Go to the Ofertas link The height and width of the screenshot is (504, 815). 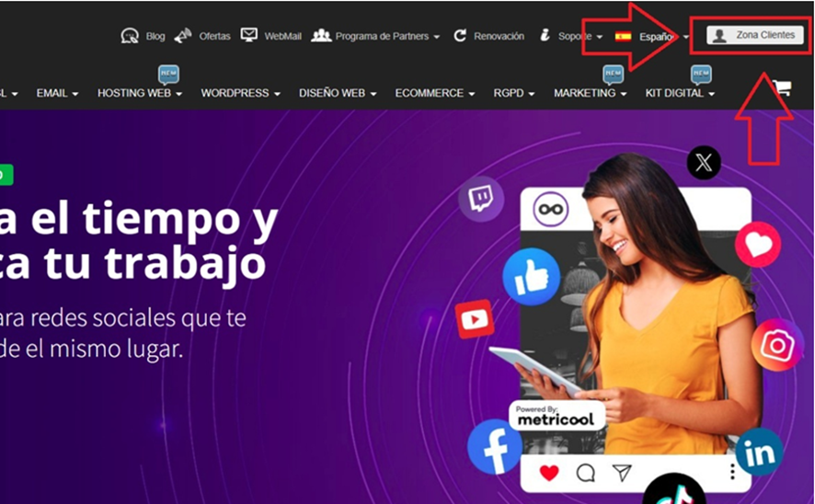202,37
